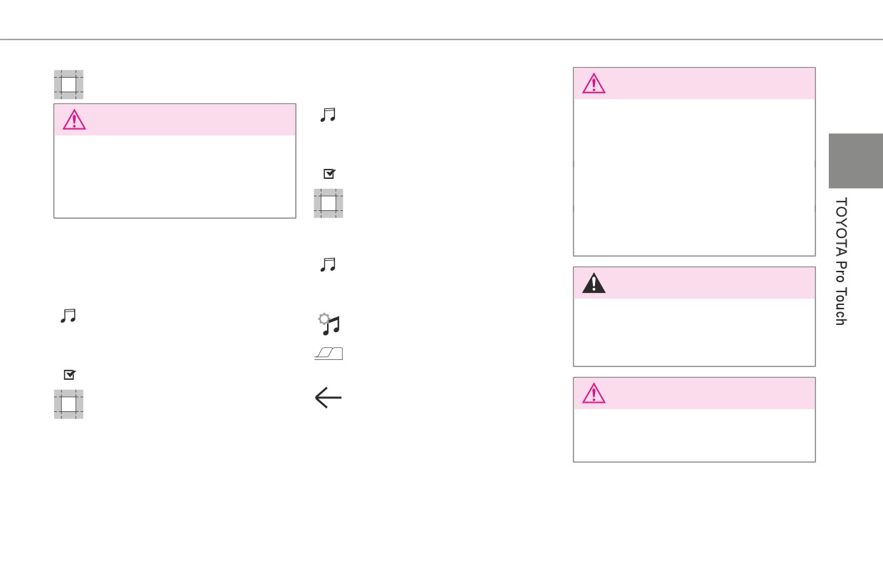This screenshot has height=588, width=883.
Task: Click the vertical TOYOTA Pro Touch label
Action: coord(840,262)
